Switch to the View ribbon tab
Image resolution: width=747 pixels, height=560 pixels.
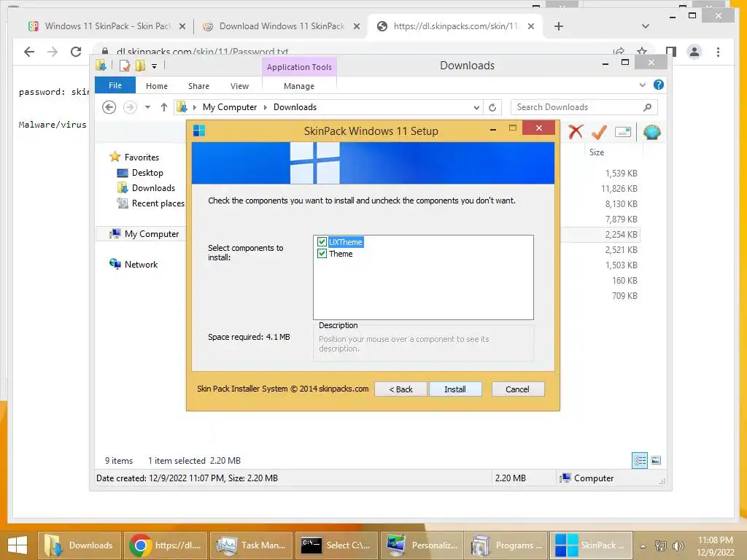[239, 86]
